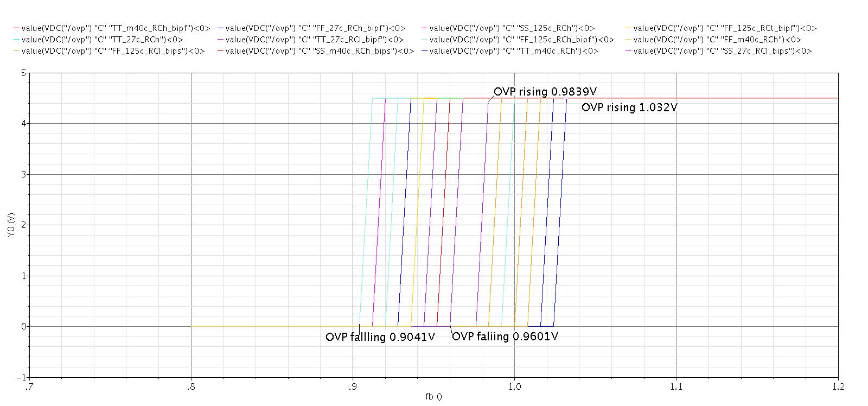Click the 'OVP rising 0.9839V' marker label
The width and height of the screenshot is (868, 406).
tap(545, 92)
